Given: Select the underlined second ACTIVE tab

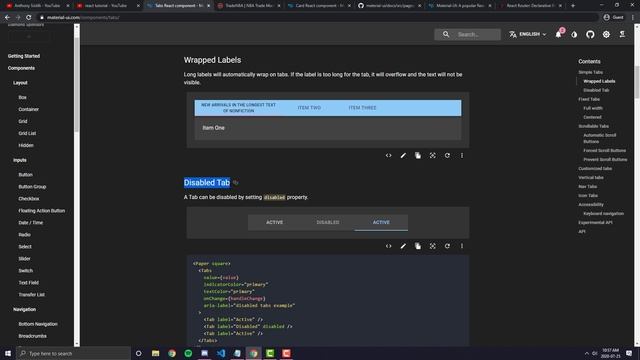Looking at the screenshot, I should pyautogui.click(x=381, y=222).
